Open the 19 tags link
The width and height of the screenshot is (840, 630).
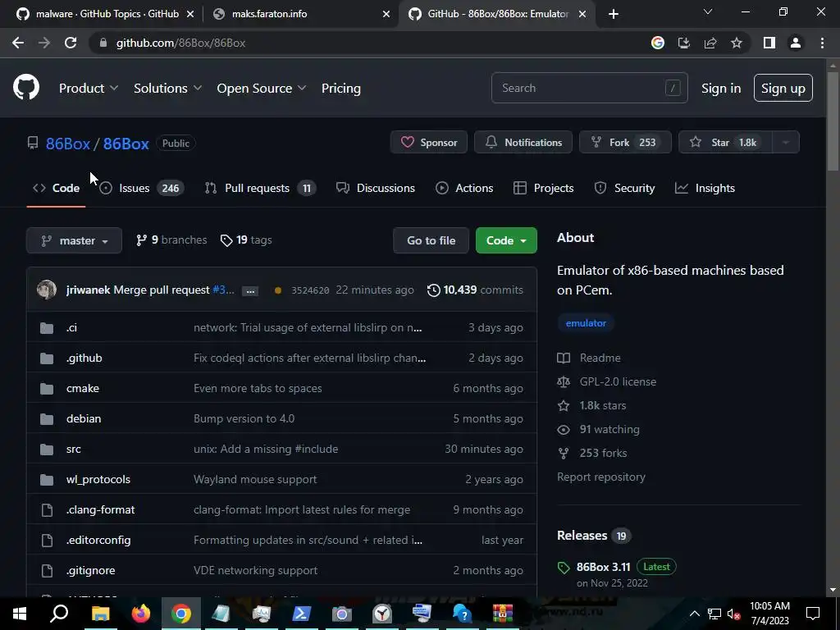coord(246,240)
